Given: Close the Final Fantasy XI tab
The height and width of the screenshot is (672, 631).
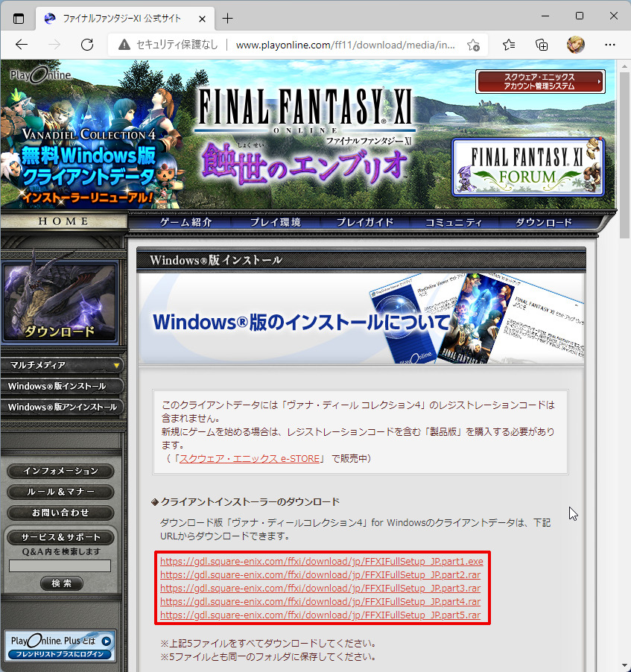Looking at the screenshot, I should tap(203, 19).
